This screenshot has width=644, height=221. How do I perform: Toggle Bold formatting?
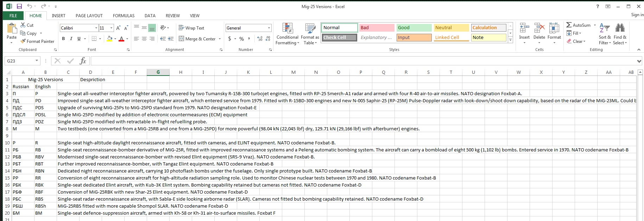pyautogui.click(x=63, y=39)
